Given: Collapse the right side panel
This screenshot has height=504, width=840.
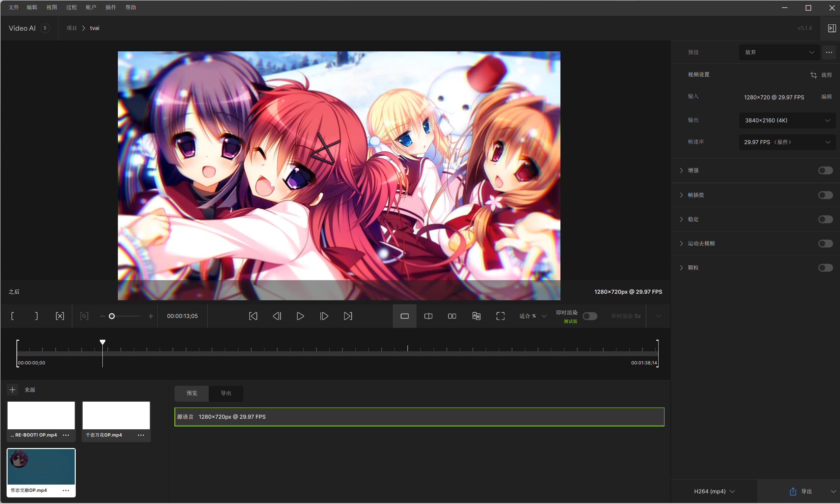Looking at the screenshot, I should [832, 28].
